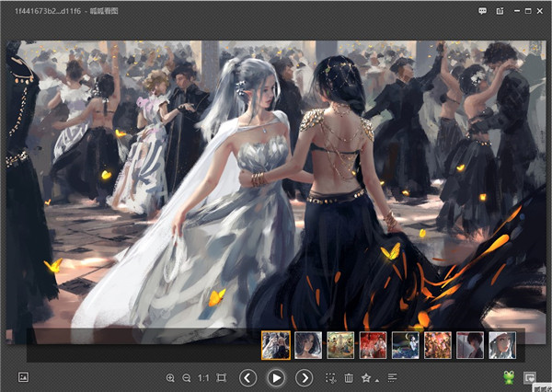Click the pin window icon in title bar

click(500, 11)
